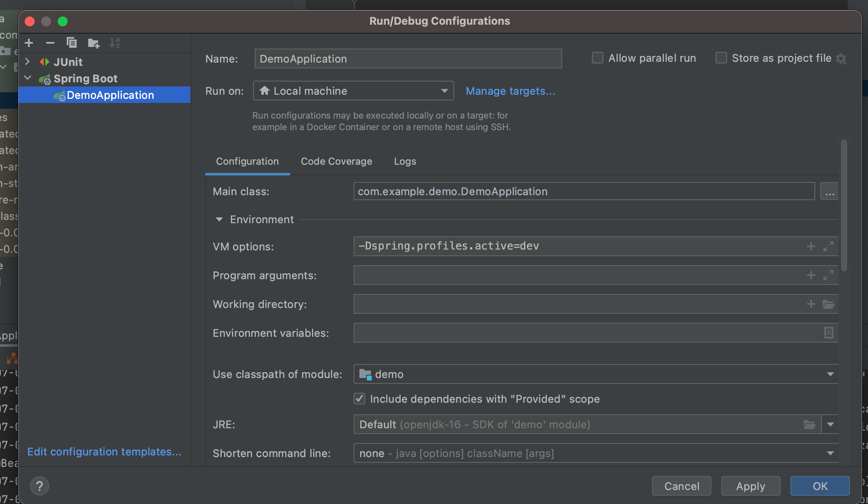Click the Manage targets link
Viewport: 868px width, 504px height.
(x=510, y=91)
